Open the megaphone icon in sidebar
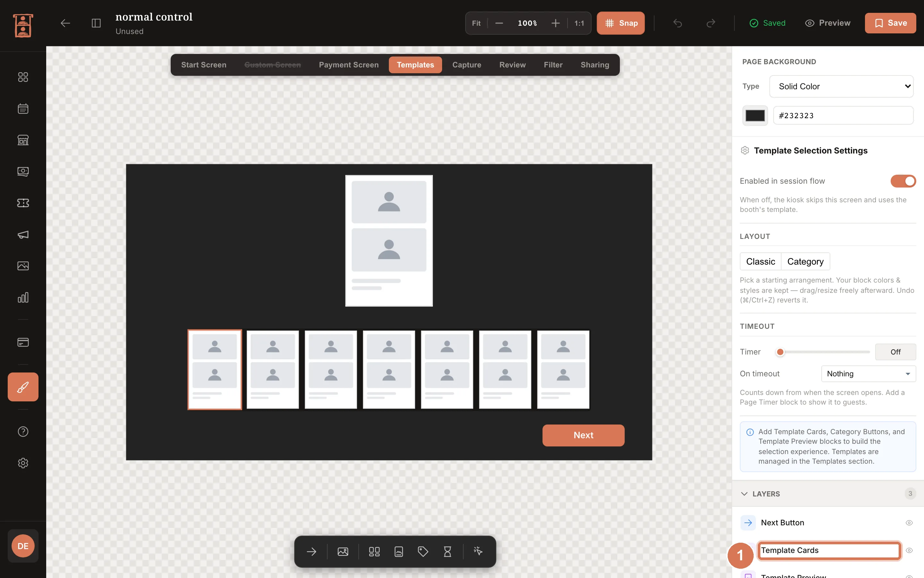This screenshot has width=924, height=578. click(23, 234)
